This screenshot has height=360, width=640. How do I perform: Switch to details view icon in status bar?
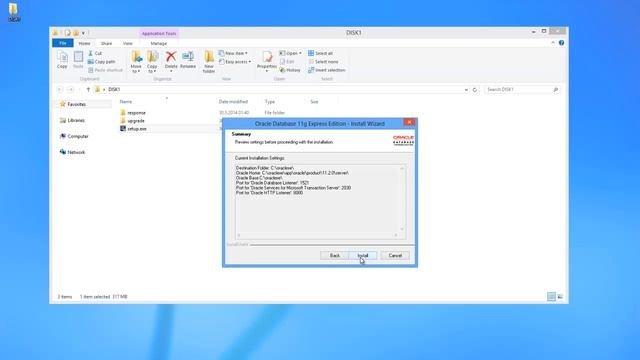click(x=551, y=297)
